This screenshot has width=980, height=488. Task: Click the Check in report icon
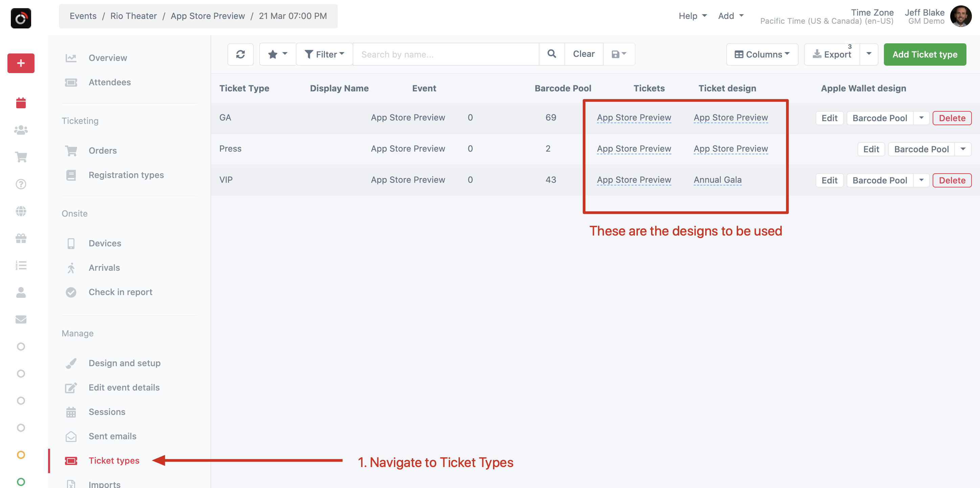71,292
